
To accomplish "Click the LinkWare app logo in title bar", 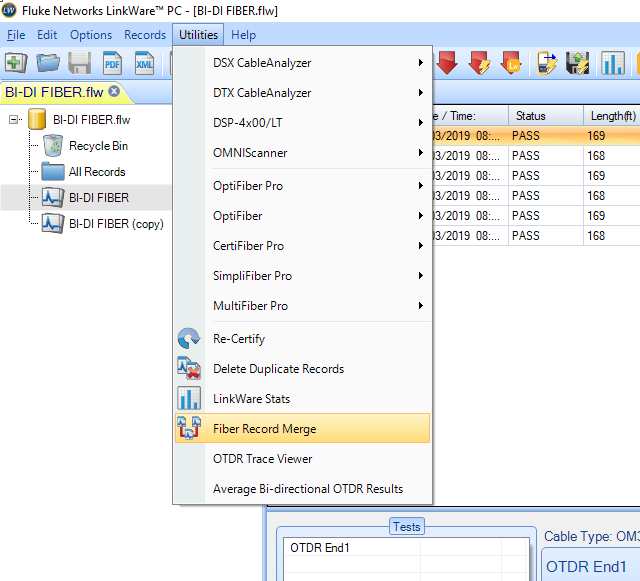I will (x=9, y=10).
